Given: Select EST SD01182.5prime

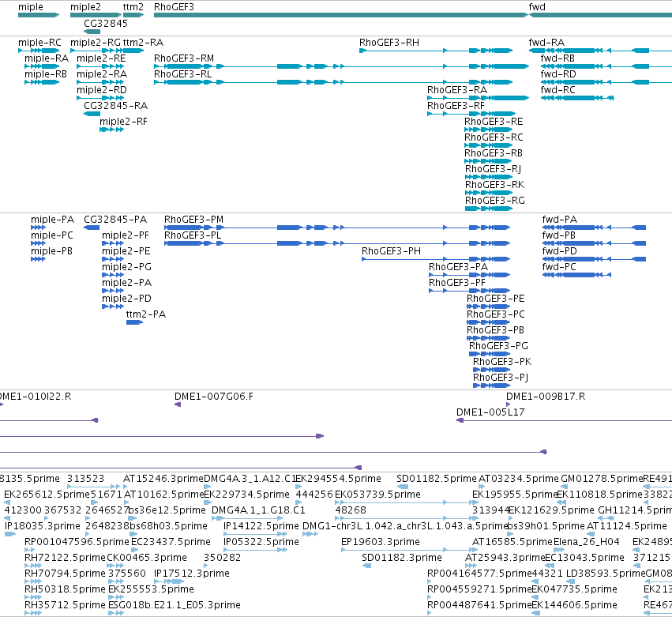Looking at the screenshot, I should pyautogui.click(x=403, y=487).
